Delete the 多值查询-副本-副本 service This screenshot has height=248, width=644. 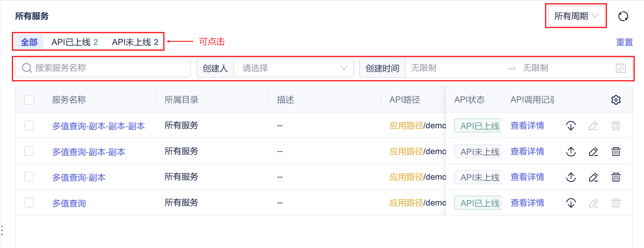pos(616,151)
